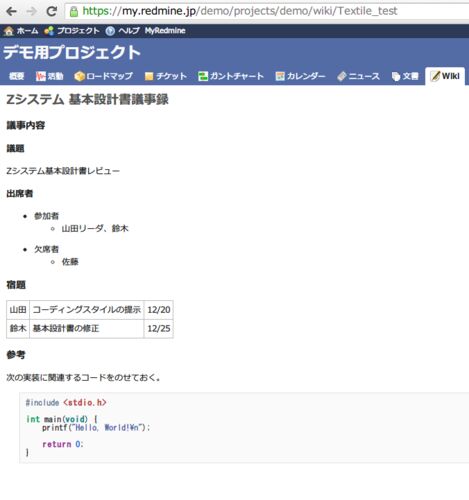
Task: Click the browser forward arrow
Action: point(31,12)
